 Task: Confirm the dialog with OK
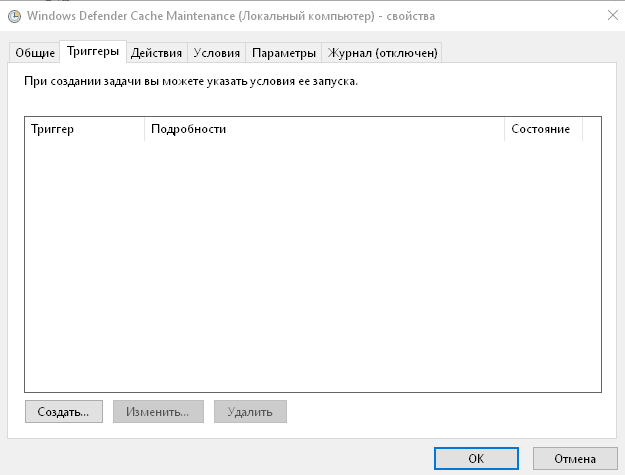click(x=476, y=458)
